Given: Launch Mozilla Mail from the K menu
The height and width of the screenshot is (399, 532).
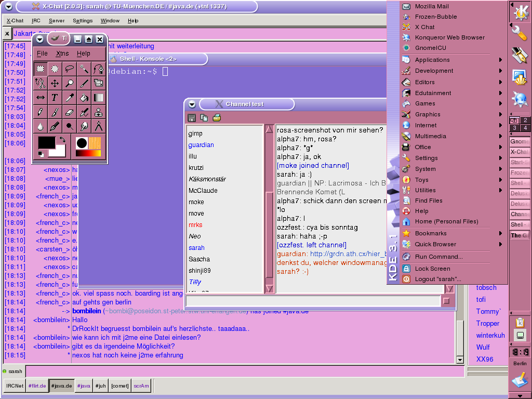Looking at the screenshot, I should point(451,6).
